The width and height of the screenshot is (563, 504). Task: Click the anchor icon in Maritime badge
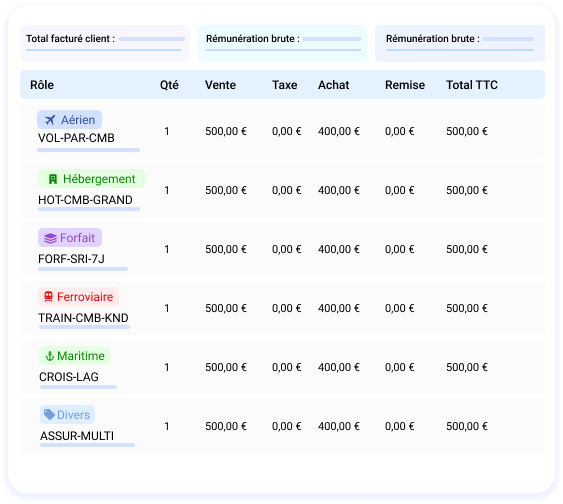click(x=50, y=356)
